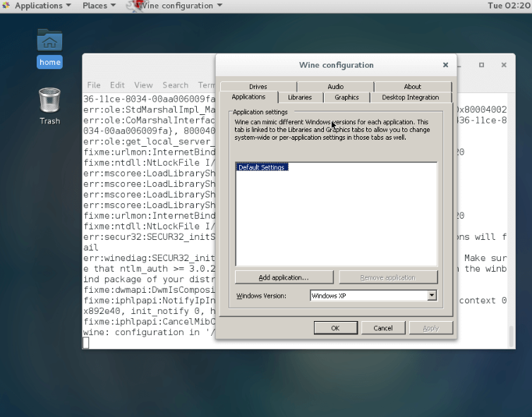Select the Applications tab
The image size is (532, 417).
pyautogui.click(x=248, y=97)
